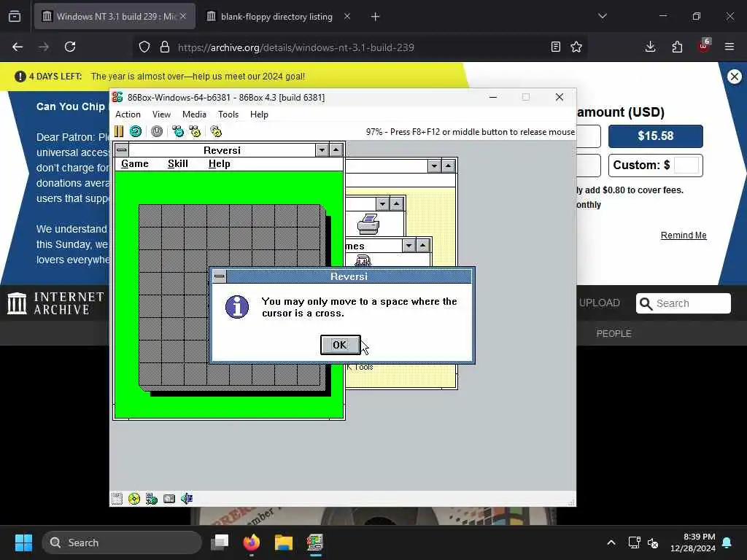Click the 86Box icon in the taskbar
The image size is (747, 560).
(x=315, y=542)
